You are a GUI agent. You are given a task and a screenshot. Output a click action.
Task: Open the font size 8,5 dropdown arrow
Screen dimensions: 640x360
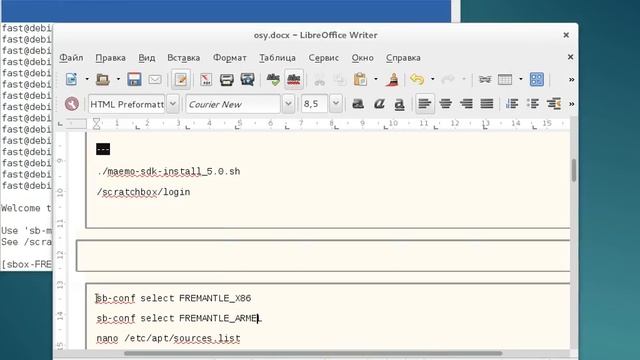click(x=336, y=104)
